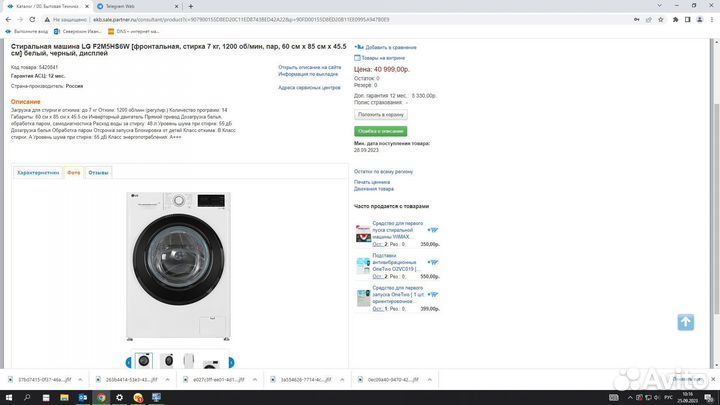Close the Каталог browser tab
Viewport: 720px width, 405px height.
[87, 6]
